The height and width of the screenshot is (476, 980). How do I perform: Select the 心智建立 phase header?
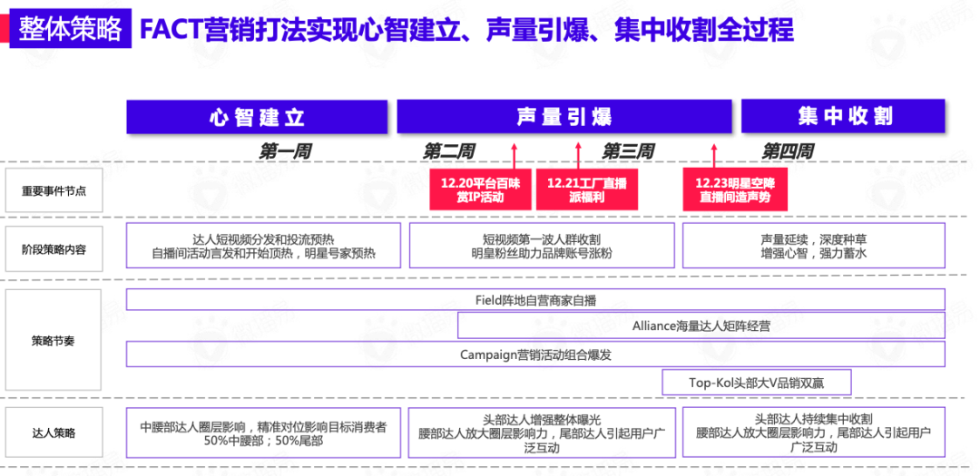(257, 117)
